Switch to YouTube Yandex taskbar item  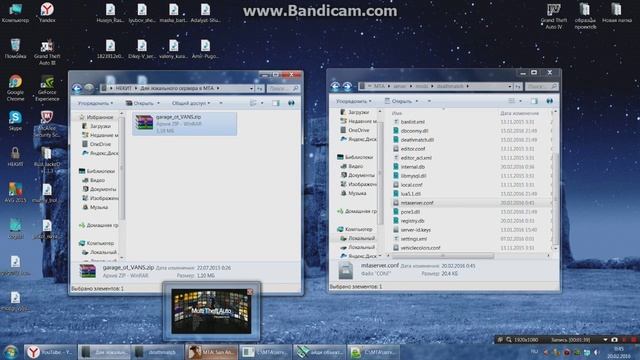click(x=50, y=352)
